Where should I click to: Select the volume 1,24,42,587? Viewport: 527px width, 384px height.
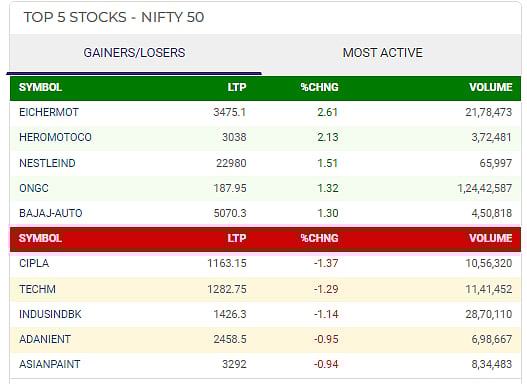point(484,188)
